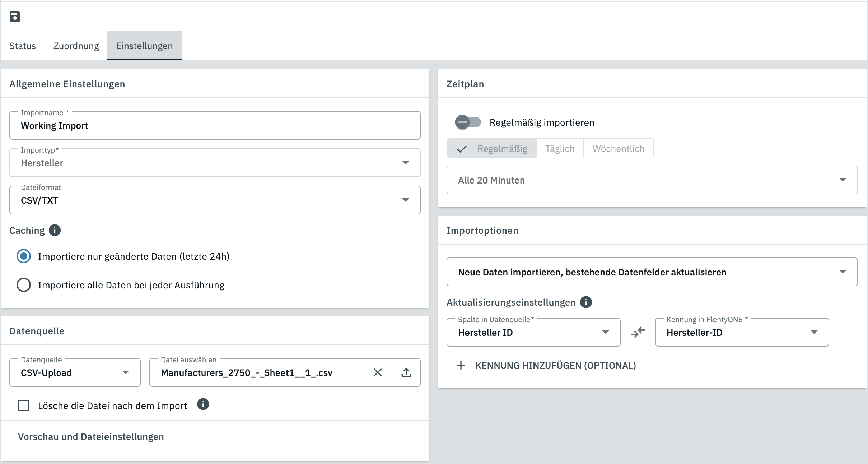Open the Spalte in Datenquelle dropdown
The width and height of the screenshot is (868, 464).
533,332
